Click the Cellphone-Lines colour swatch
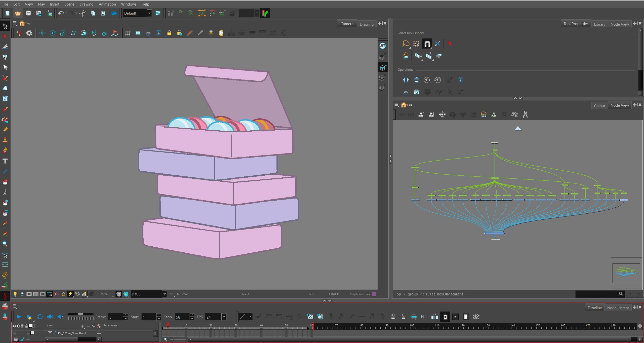The width and height of the screenshot is (644, 343). coord(374,294)
